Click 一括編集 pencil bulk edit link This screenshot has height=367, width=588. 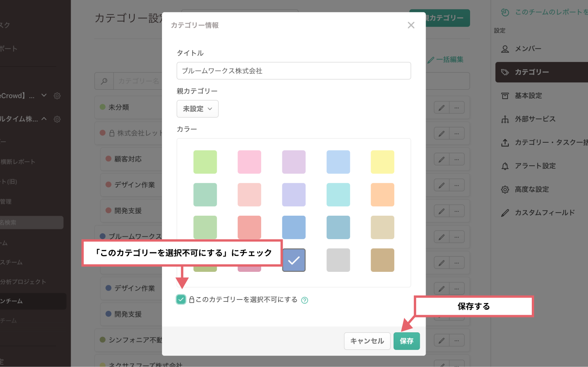tap(445, 60)
